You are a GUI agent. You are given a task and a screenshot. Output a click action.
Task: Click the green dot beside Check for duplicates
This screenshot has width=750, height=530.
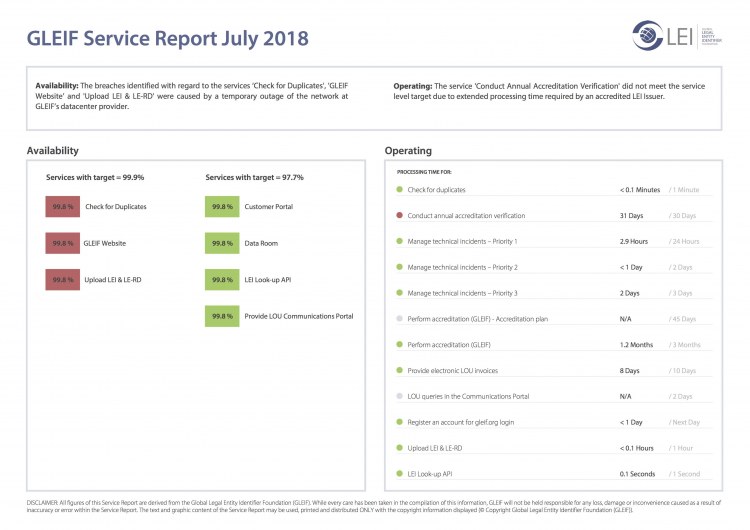click(399, 189)
